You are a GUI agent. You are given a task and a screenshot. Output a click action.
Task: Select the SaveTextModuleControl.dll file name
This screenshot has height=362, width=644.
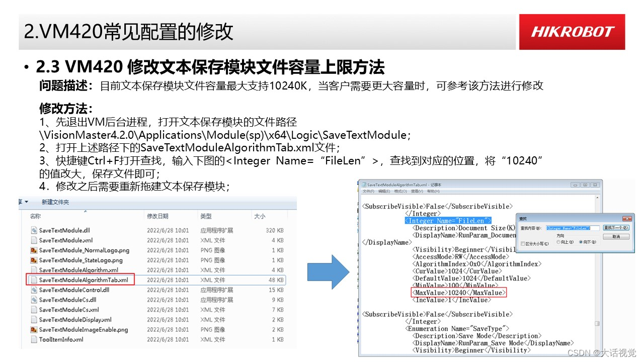[74, 290]
